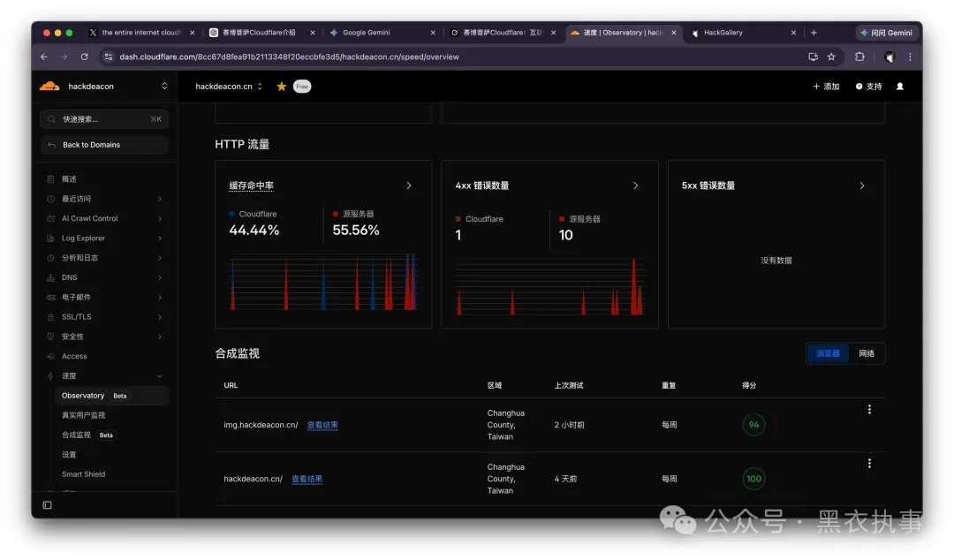
Task: Click the site info icon in address bar
Action: [109, 57]
